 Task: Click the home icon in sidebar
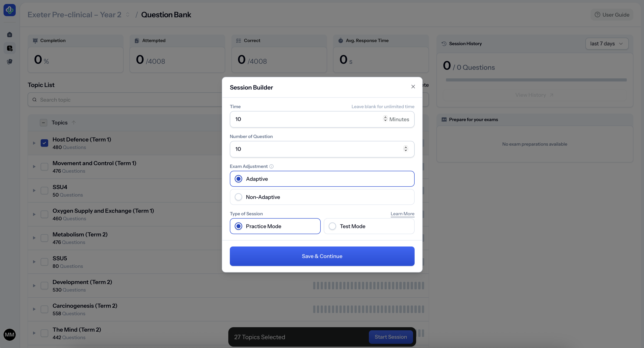(10, 35)
